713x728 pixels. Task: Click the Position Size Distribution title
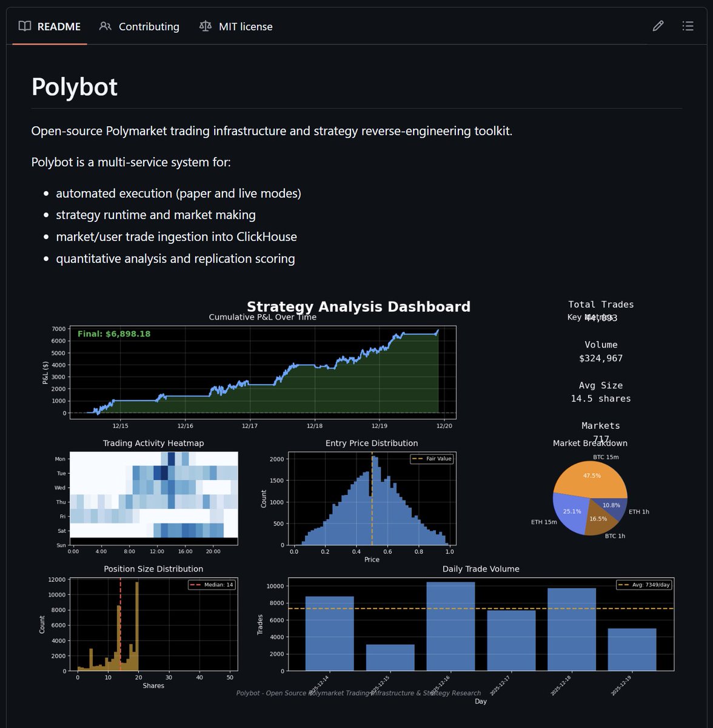153,569
